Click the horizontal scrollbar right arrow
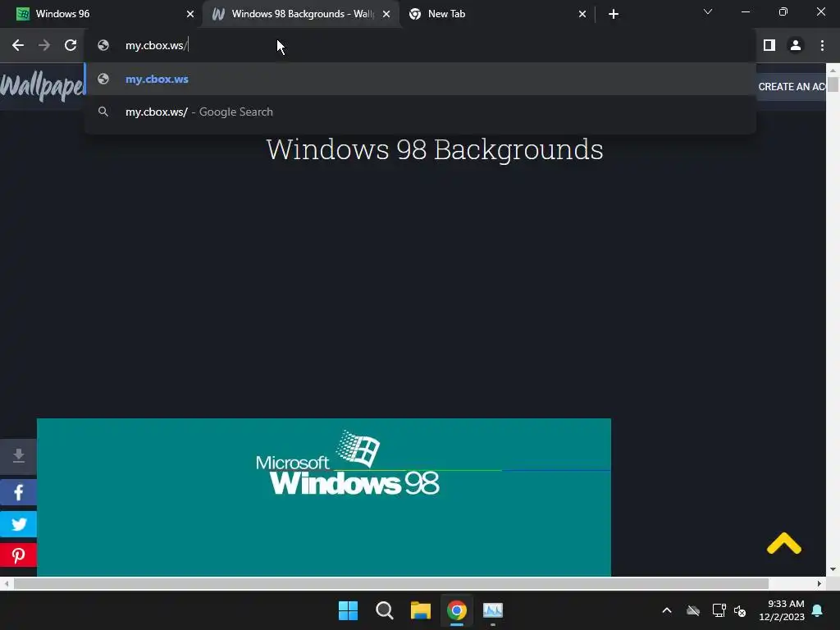Viewport: 840px width, 630px height. click(819, 583)
